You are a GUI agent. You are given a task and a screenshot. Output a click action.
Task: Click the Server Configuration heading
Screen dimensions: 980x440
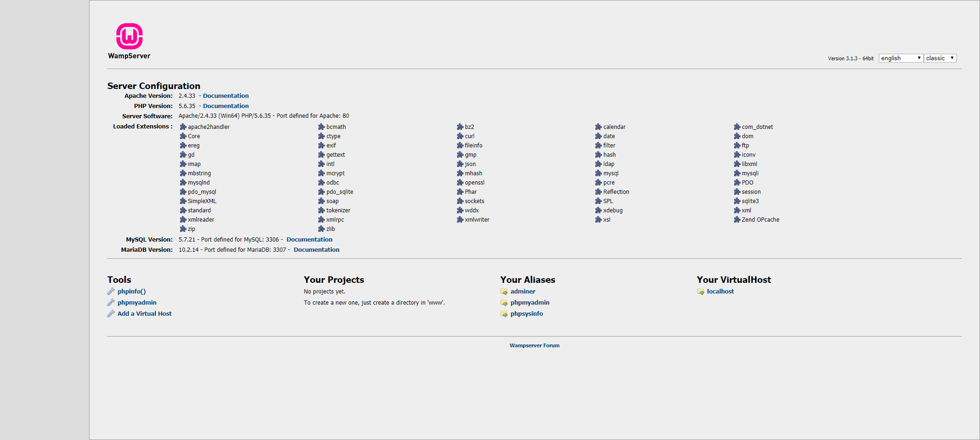click(154, 86)
